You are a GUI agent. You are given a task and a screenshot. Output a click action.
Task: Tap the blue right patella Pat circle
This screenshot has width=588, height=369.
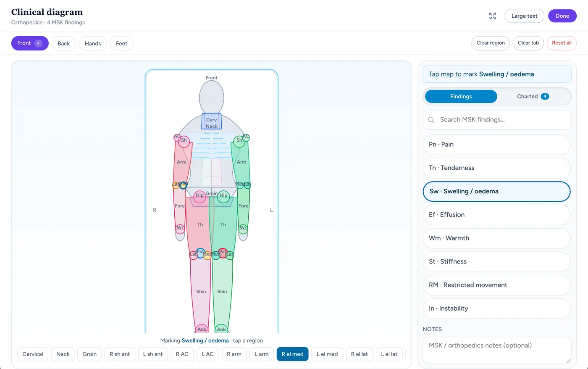coord(201,253)
